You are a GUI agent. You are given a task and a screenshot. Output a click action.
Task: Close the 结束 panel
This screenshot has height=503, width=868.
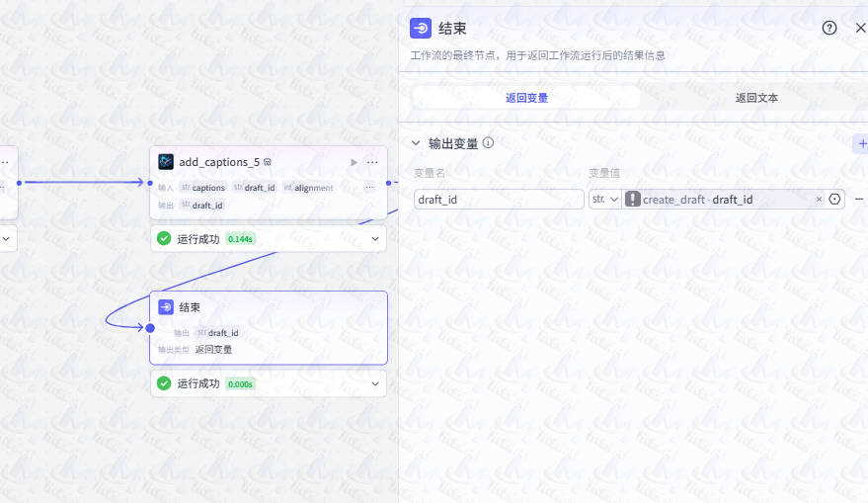[x=861, y=28]
